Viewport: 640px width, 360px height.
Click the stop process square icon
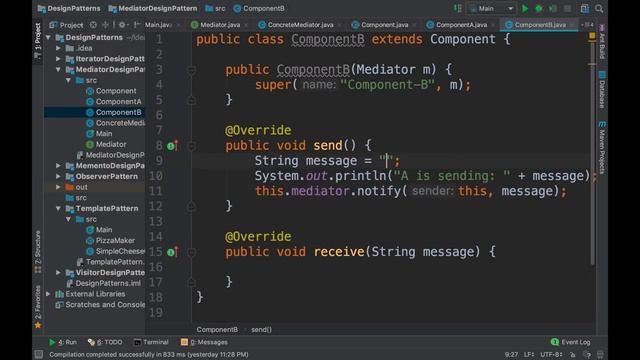(567, 9)
